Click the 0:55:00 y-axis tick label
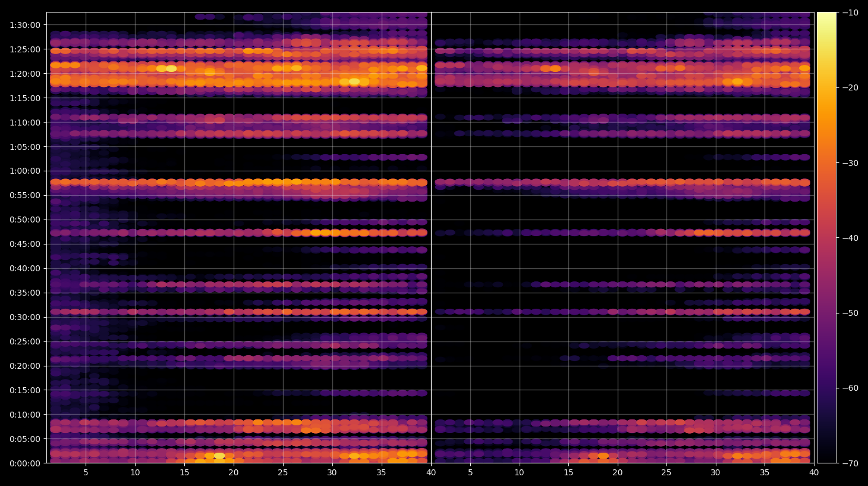This screenshot has height=486, width=868. [25, 196]
